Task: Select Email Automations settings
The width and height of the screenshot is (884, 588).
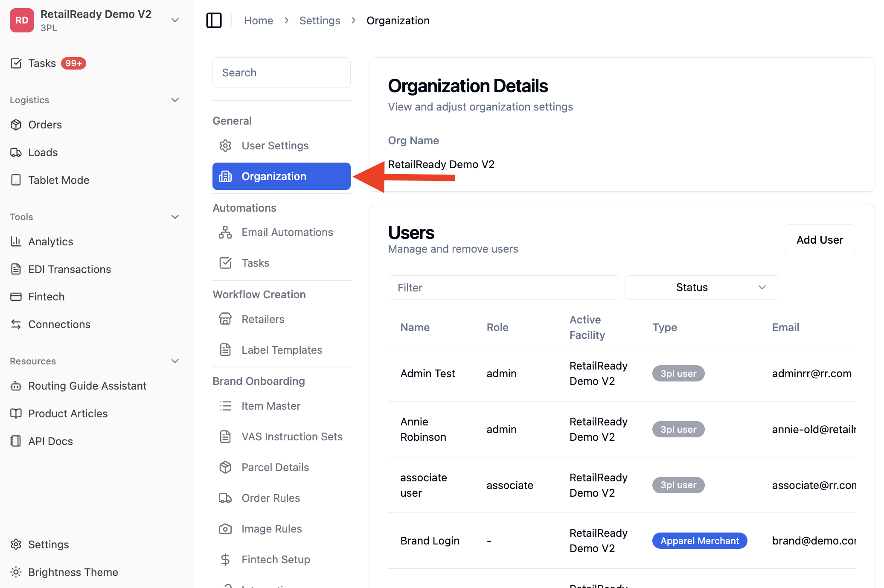Action: pyautogui.click(x=282, y=232)
